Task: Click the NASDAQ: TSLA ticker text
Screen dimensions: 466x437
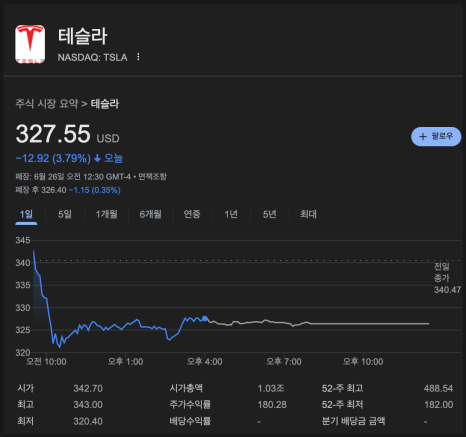Action: coord(92,57)
